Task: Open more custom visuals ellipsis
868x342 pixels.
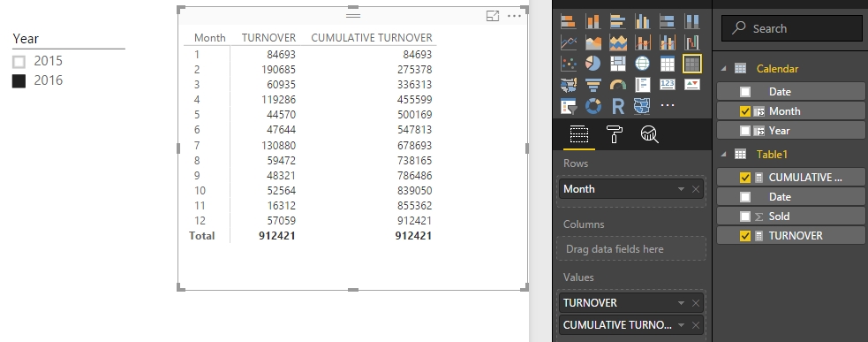Action: pyautogui.click(x=668, y=105)
